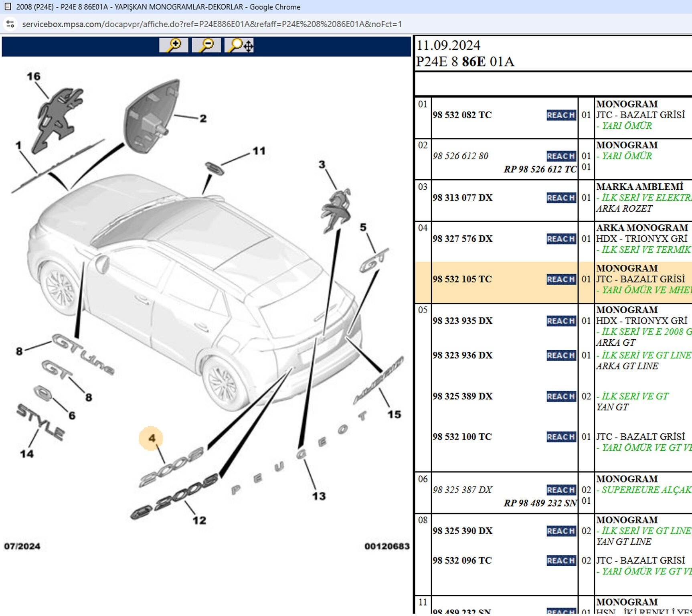This screenshot has width=692, height=616.
Task: Select part number 98 323 936 DX
Action: [x=462, y=355]
